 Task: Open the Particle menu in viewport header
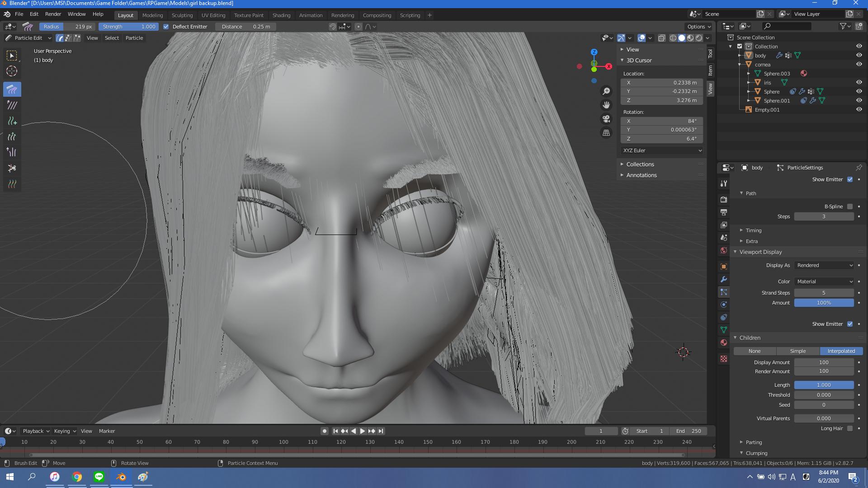(x=134, y=38)
